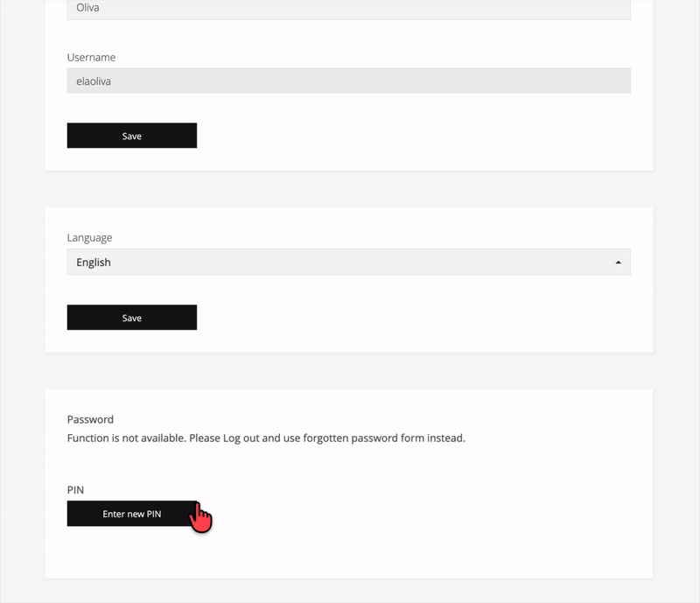Click the Password section heading

[90, 419]
